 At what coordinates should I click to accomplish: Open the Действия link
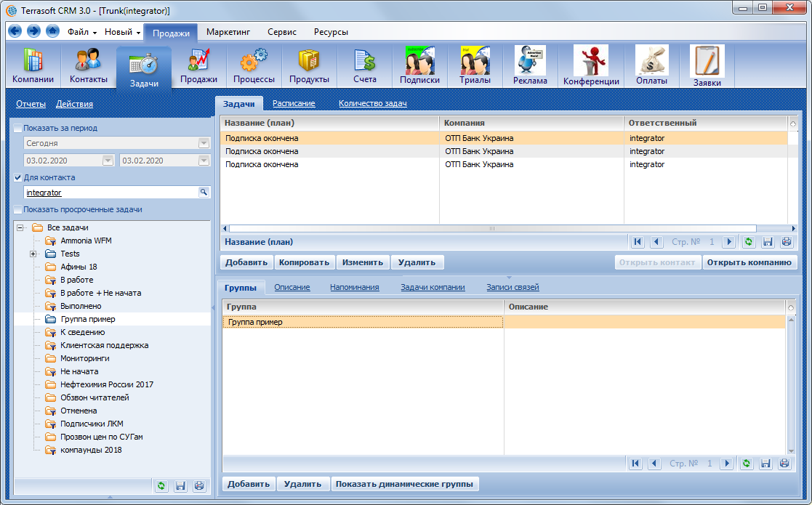[75, 104]
